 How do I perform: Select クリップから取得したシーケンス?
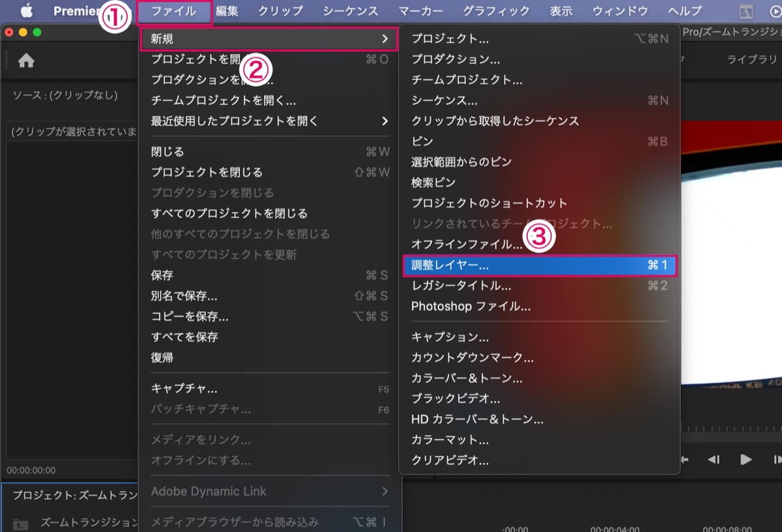coord(540,121)
